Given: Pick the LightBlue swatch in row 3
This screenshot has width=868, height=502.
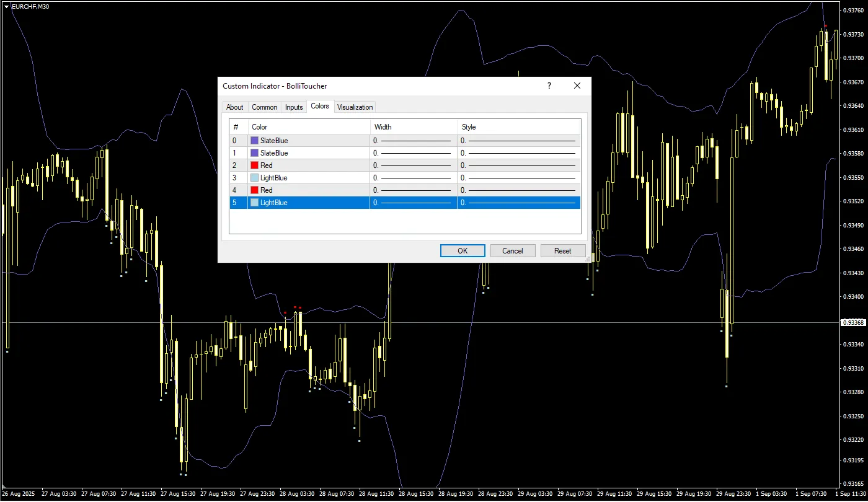Looking at the screenshot, I should point(254,178).
